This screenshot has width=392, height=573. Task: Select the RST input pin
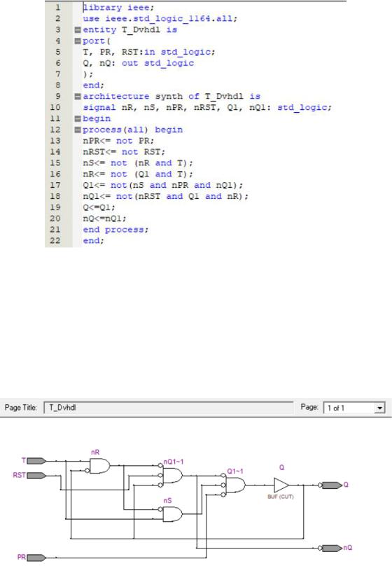36,476
